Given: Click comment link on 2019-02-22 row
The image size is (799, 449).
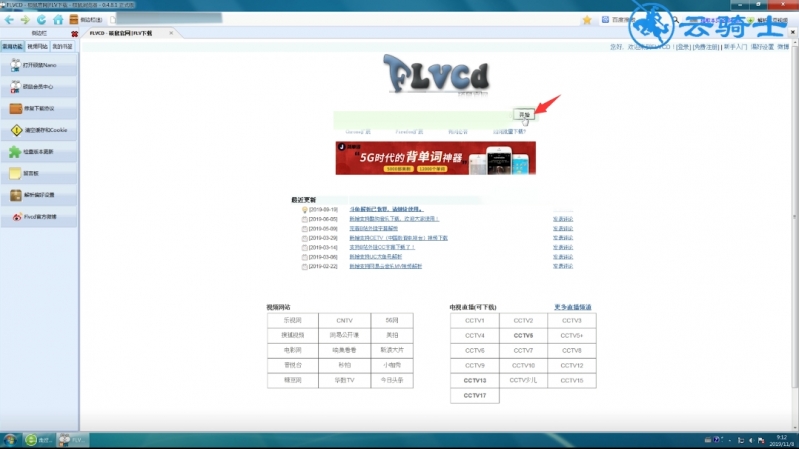Looking at the screenshot, I should pos(563,266).
